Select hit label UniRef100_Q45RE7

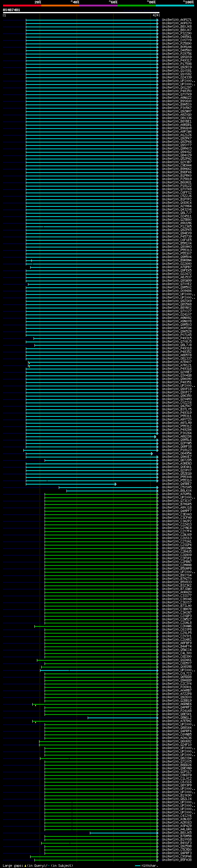[x=177, y=484]
